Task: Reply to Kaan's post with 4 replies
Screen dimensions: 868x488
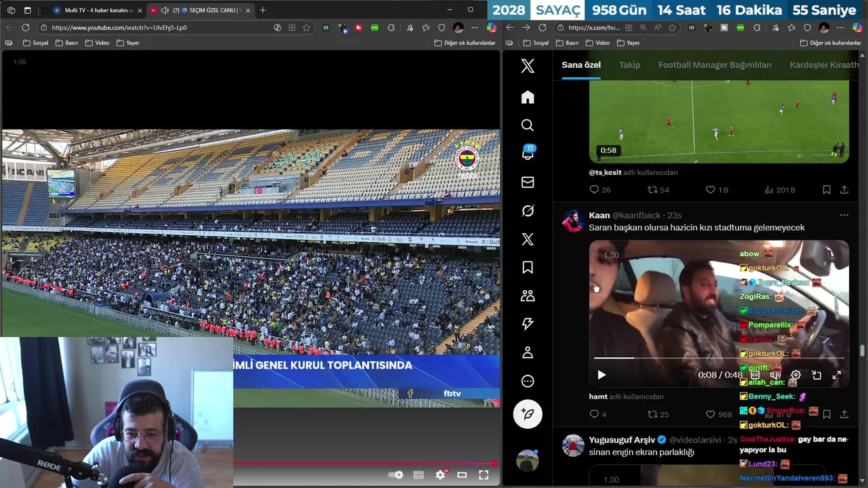Action: pyautogui.click(x=597, y=414)
